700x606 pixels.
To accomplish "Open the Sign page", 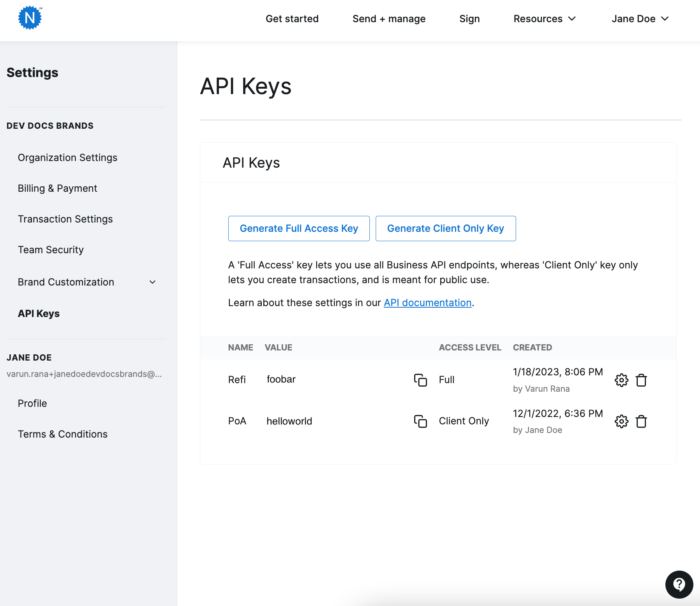I will [469, 19].
